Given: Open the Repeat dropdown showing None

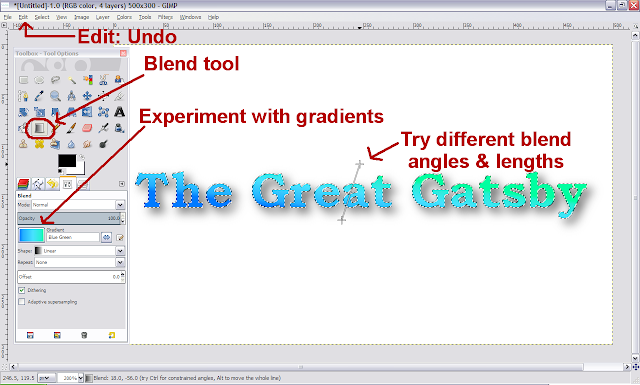Looking at the screenshot, I should tap(80, 262).
